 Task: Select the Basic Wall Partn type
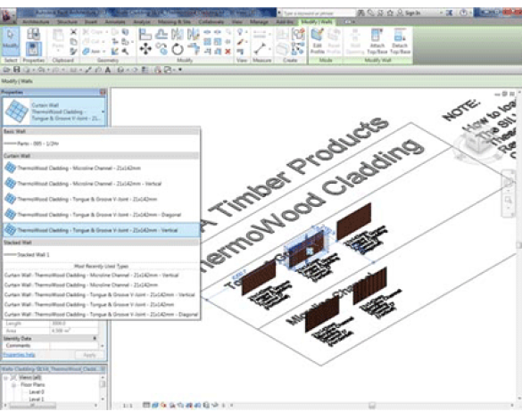[x=101, y=144]
